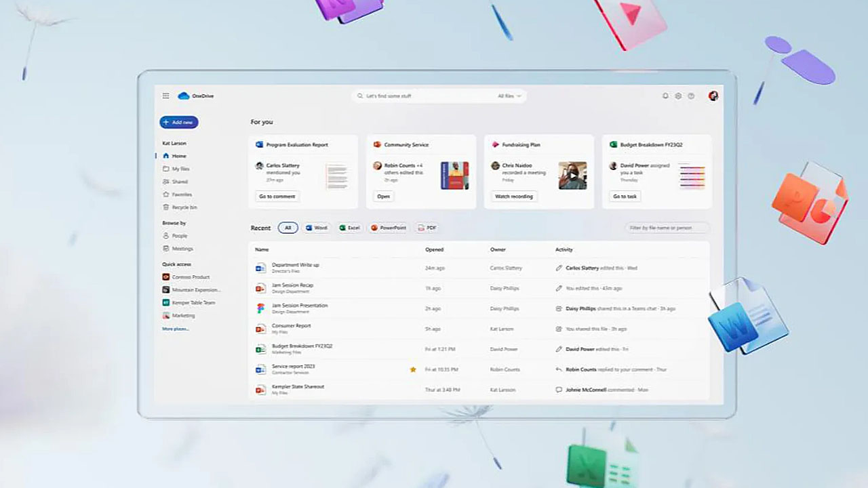Click the filter by file name field

tap(667, 228)
